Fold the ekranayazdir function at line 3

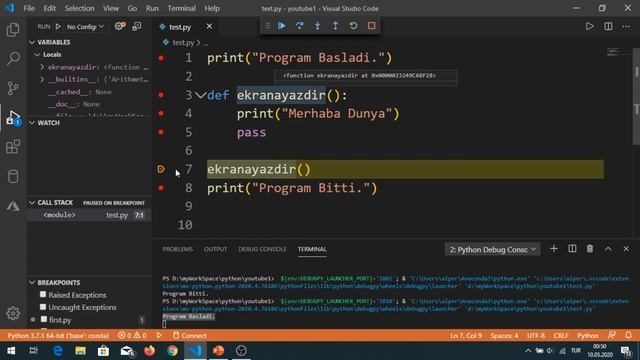click(x=200, y=95)
